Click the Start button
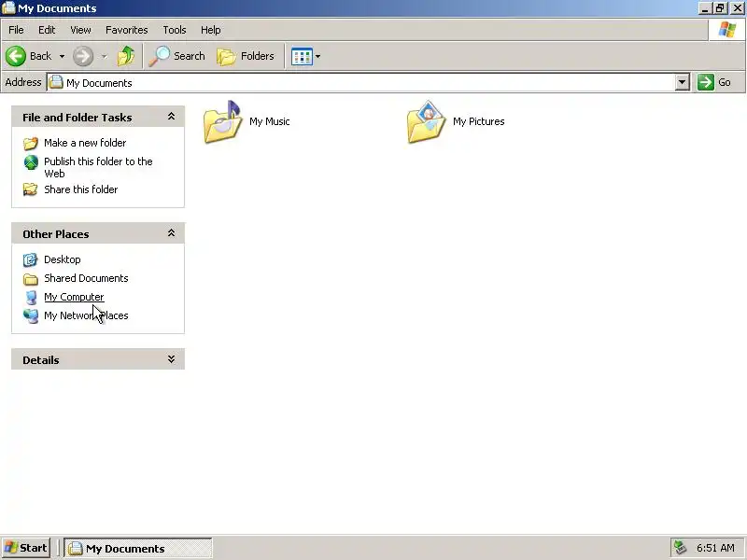This screenshot has width=747, height=560. [26, 548]
